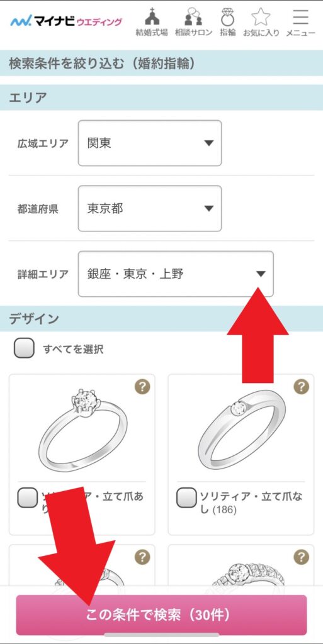Select the prongless solitaire ring image

click(x=242, y=429)
